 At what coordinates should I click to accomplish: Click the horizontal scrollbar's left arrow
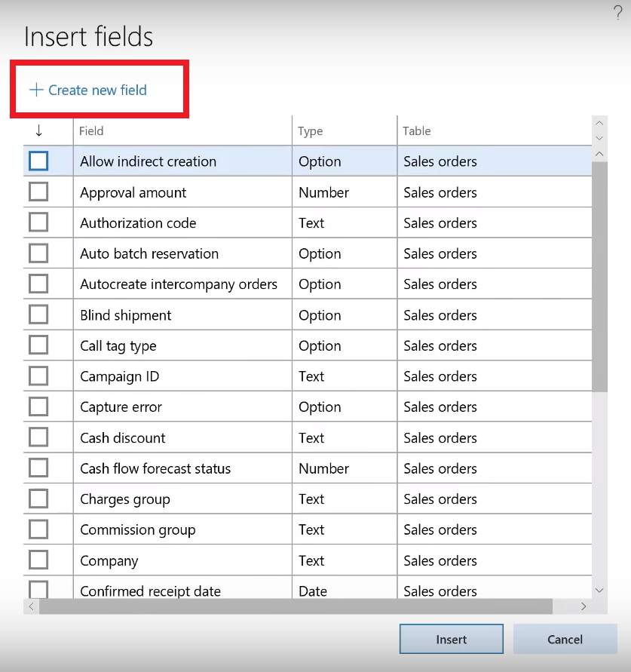click(31, 606)
